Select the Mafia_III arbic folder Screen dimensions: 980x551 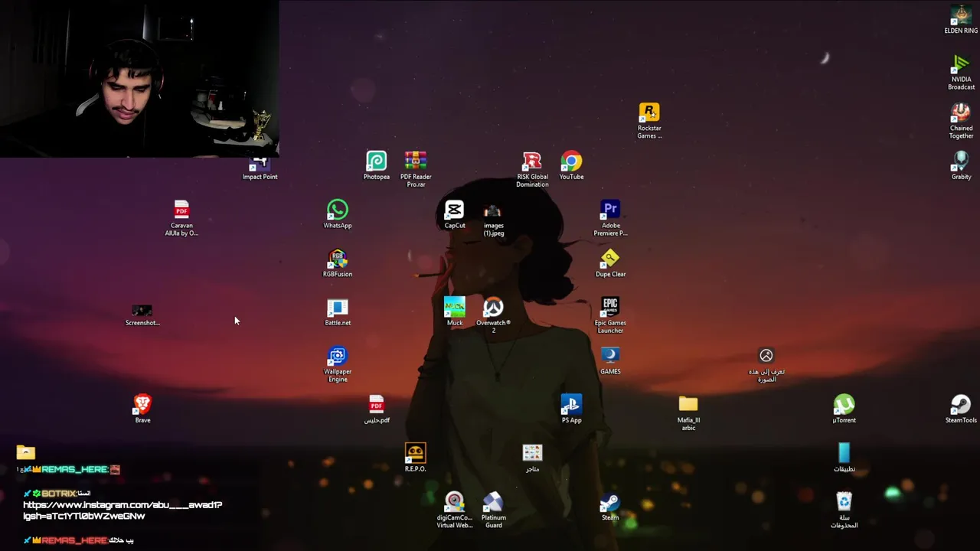(688, 413)
